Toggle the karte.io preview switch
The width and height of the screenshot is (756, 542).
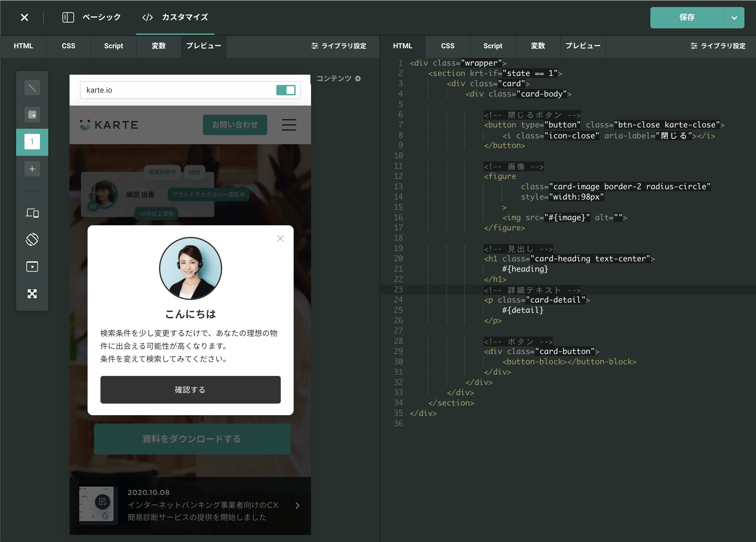pyautogui.click(x=286, y=90)
